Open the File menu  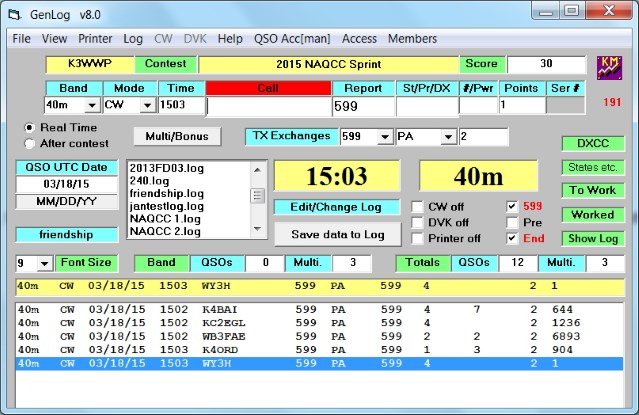[x=21, y=38]
